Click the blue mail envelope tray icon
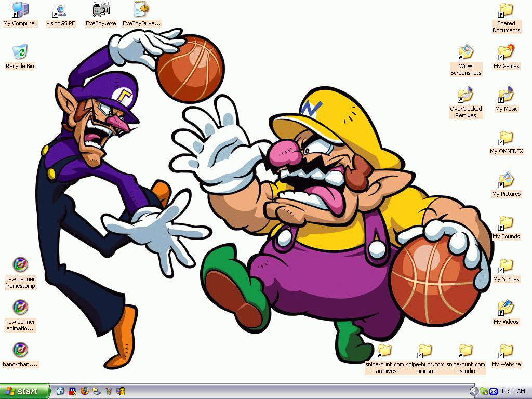This screenshot has width=532, height=399. coord(494,392)
